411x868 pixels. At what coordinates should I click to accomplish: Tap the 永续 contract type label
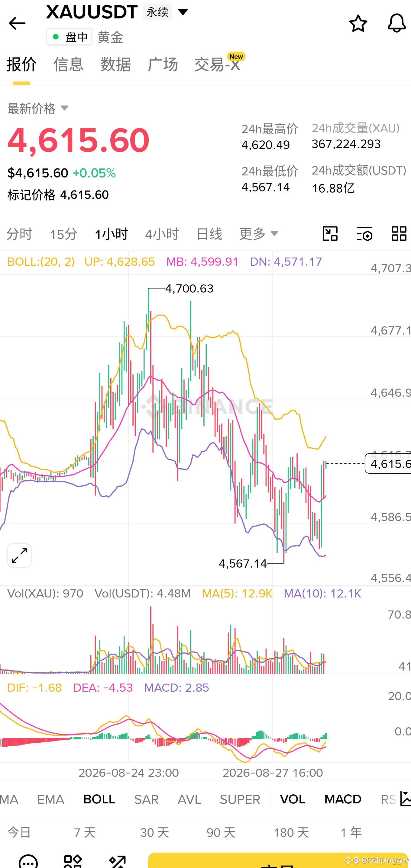point(157,12)
